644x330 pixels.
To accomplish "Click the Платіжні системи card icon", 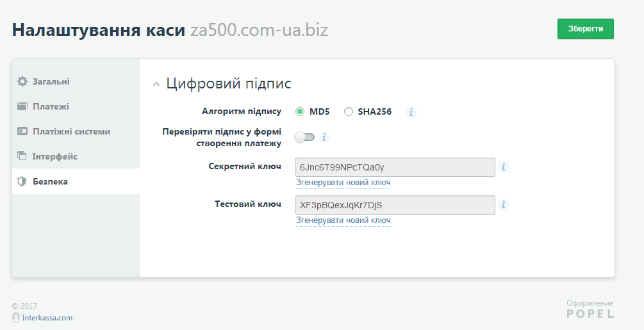I will (x=22, y=131).
